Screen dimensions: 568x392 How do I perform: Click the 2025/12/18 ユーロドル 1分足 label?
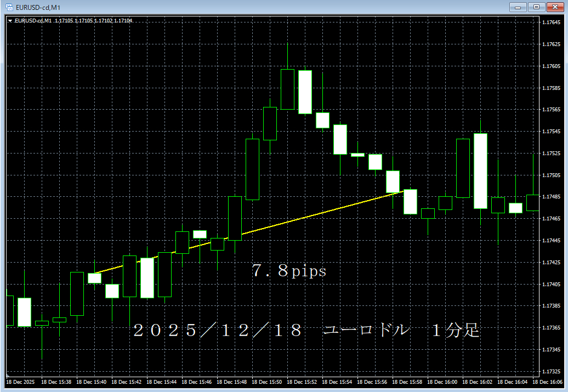point(306,330)
